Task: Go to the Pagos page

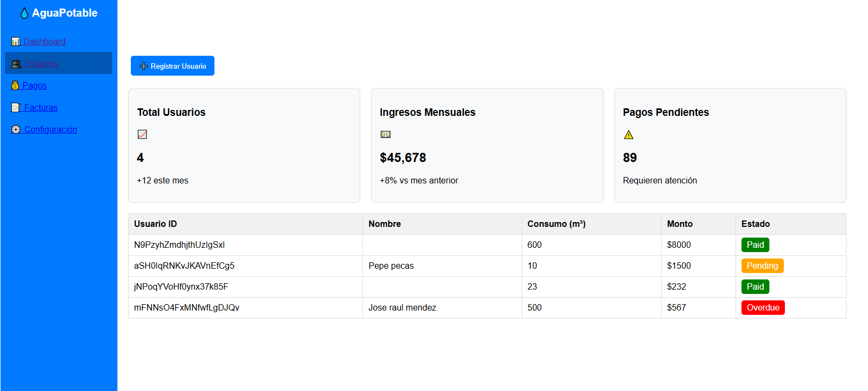Action: pos(34,86)
